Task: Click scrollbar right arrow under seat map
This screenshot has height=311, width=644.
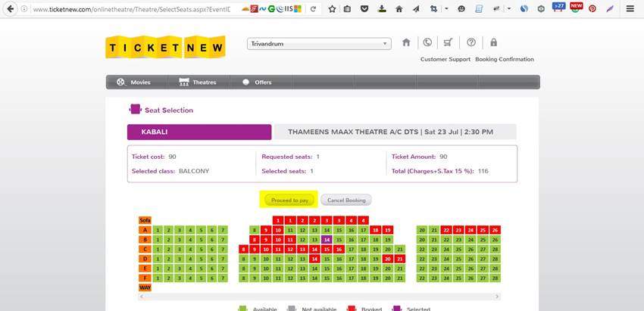Action: click(497, 296)
